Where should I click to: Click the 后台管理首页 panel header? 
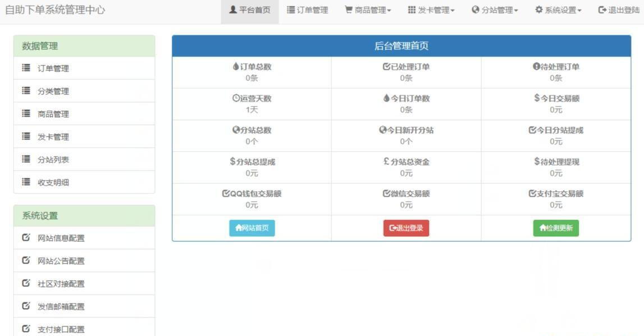pyautogui.click(x=401, y=46)
